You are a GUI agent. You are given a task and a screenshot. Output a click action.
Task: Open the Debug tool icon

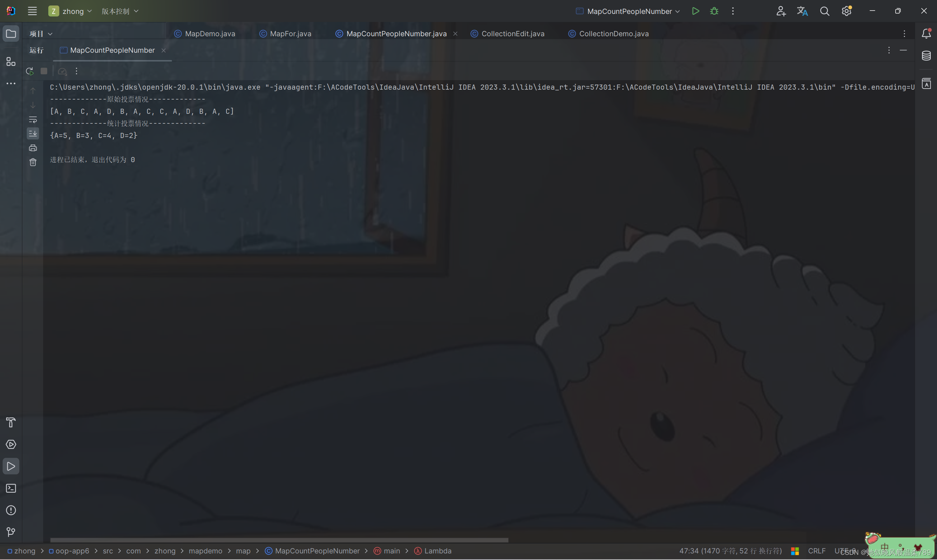point(714,11)
